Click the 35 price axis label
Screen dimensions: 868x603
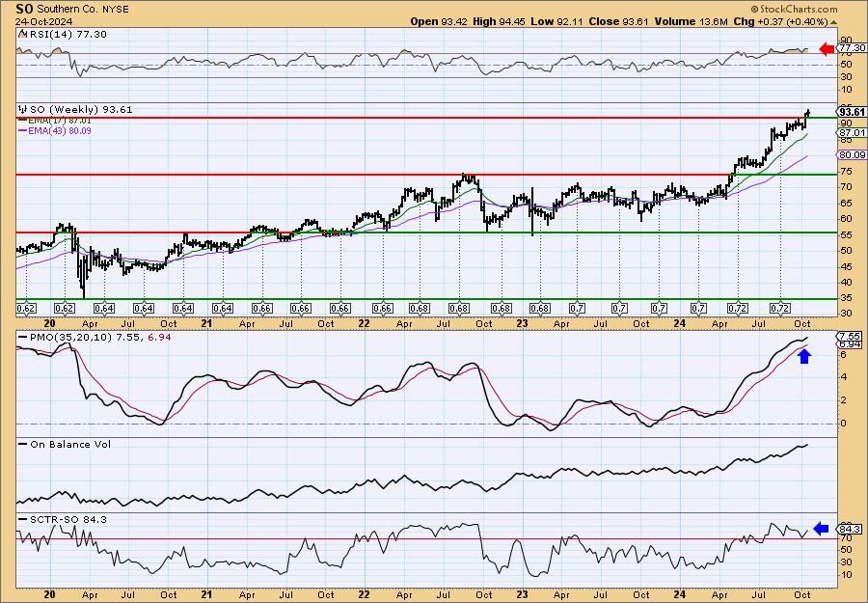pyautogui.click(x=845, y=298)
